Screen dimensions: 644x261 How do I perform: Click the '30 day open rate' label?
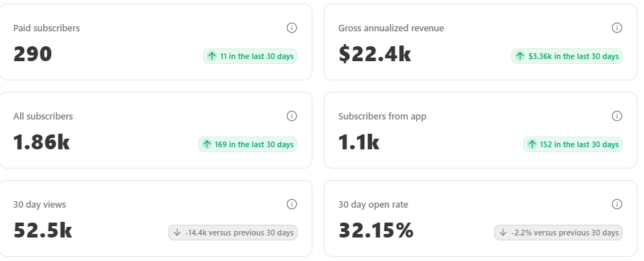pos(373,205)
